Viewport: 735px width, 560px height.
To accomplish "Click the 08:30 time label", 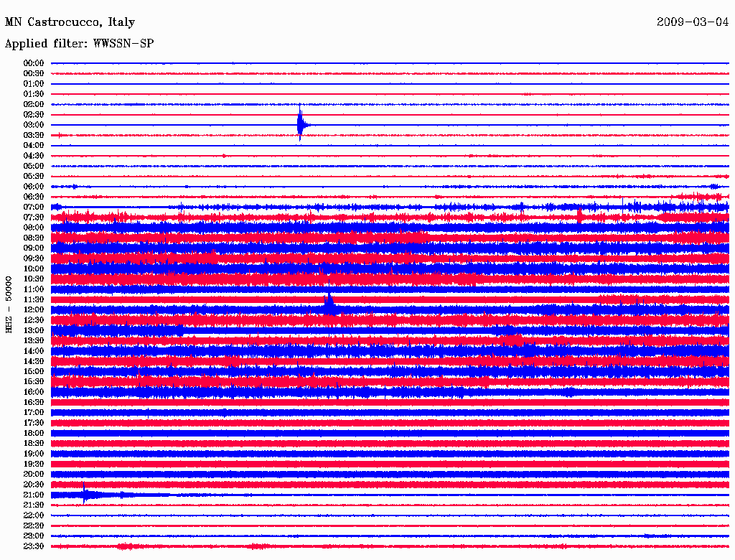I will pyautogui.click(x=34, y=238).
